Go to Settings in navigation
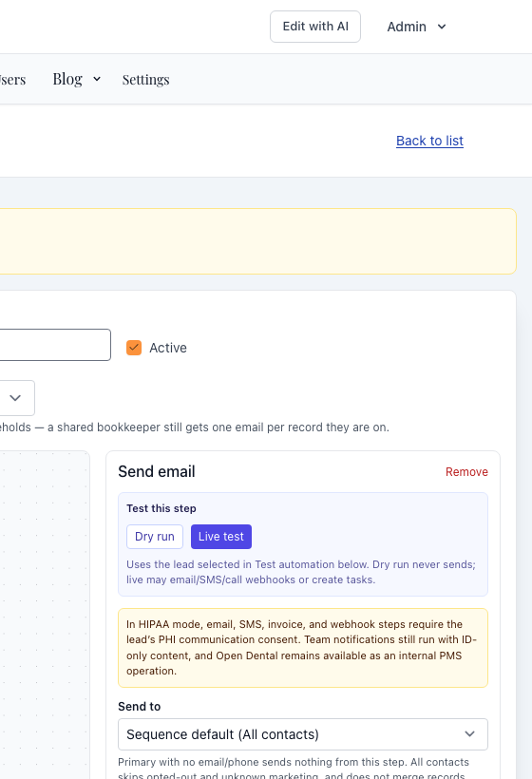The height and width of the screenshot is (779, 532). pos(145,80)
